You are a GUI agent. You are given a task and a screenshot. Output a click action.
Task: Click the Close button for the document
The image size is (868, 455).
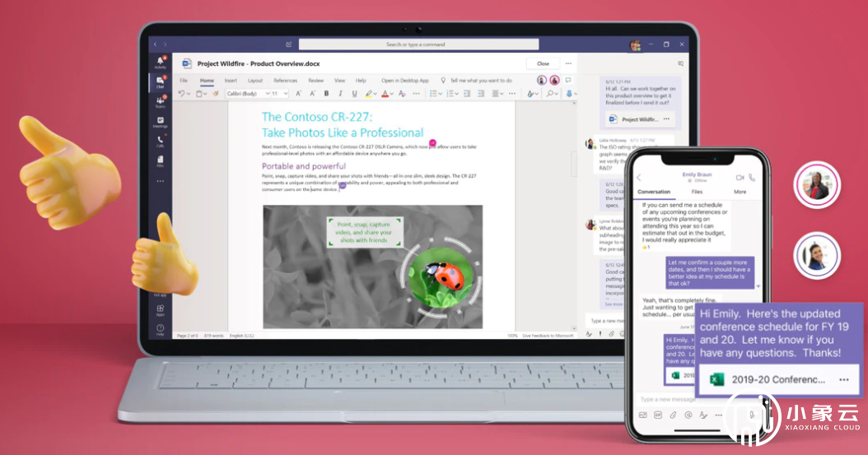[x=543, y=63]
